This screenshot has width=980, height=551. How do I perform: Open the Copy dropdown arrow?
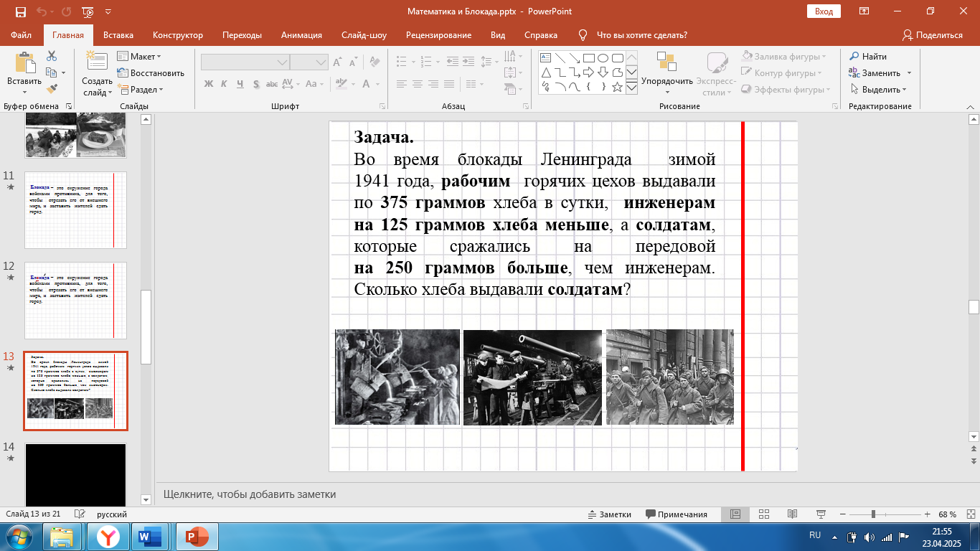(x=63, y=72)
